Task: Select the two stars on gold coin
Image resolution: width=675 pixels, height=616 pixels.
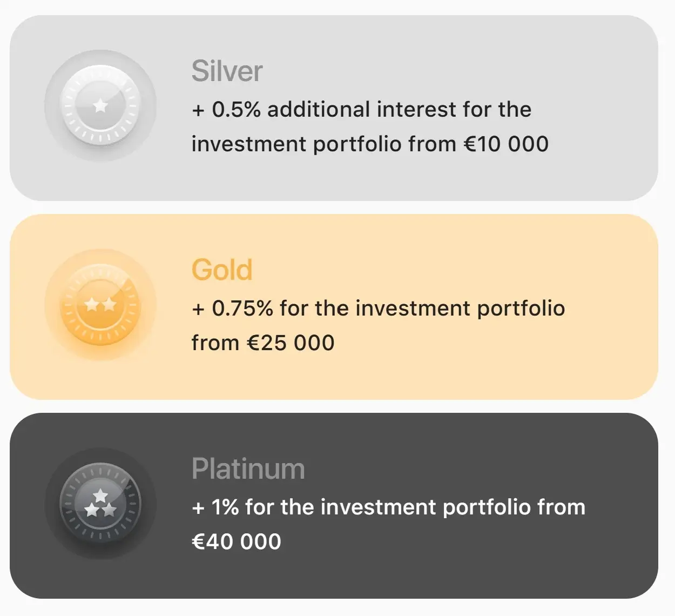Action: pyautogui.click(x=100, y=305)
